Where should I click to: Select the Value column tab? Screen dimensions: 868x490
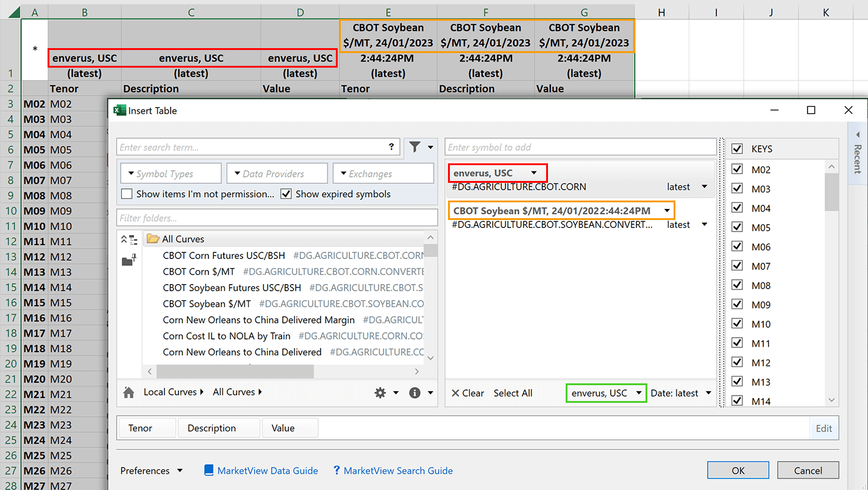[290, 428]
